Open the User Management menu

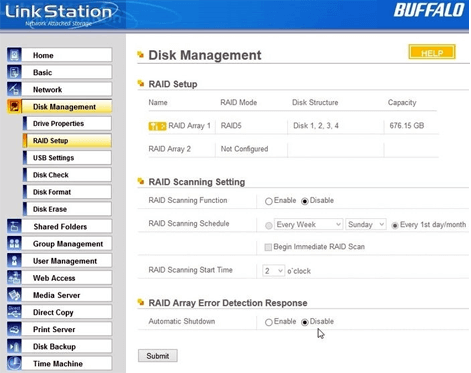click(67, 261)
